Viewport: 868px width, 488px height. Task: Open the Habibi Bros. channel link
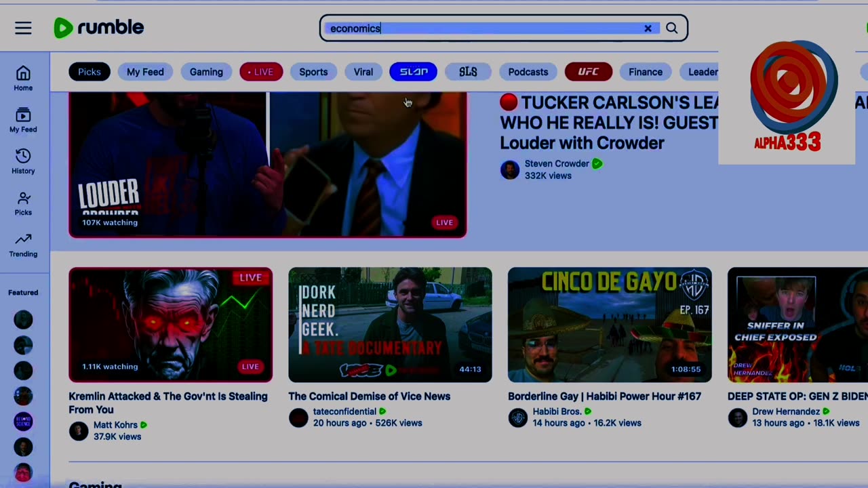pos(557,411)
